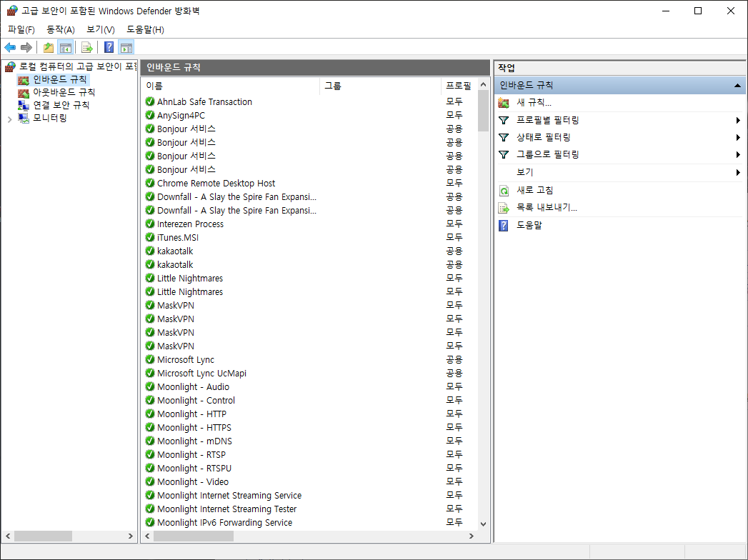This screenshot has width=748, height=560.
Task: Click the rules list horizontal scrollbar thumb
Action: (x=193, y=536)
